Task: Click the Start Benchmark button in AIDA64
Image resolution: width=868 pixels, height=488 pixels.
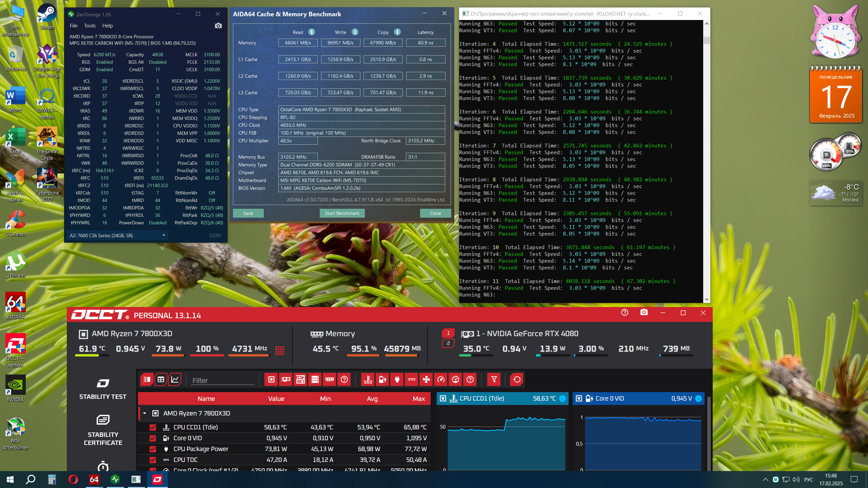Action: 342,213
